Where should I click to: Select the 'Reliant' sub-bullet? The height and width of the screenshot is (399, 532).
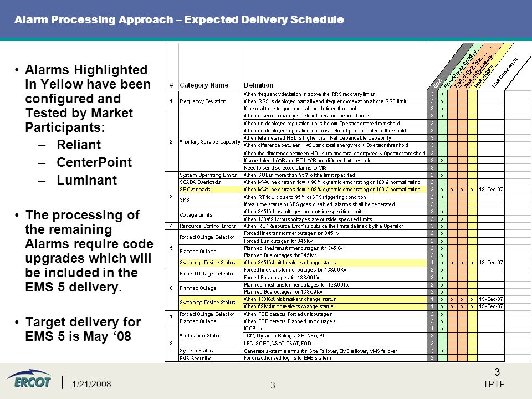pyautogui.click(x=79, y=145)
